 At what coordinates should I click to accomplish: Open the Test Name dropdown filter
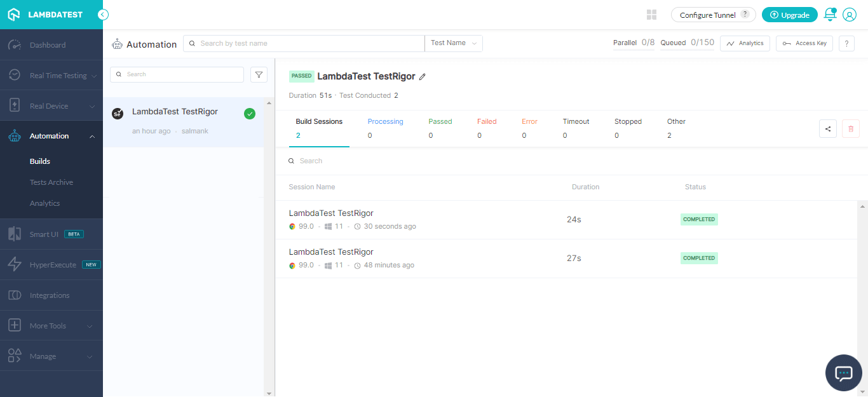click(453, 43)
